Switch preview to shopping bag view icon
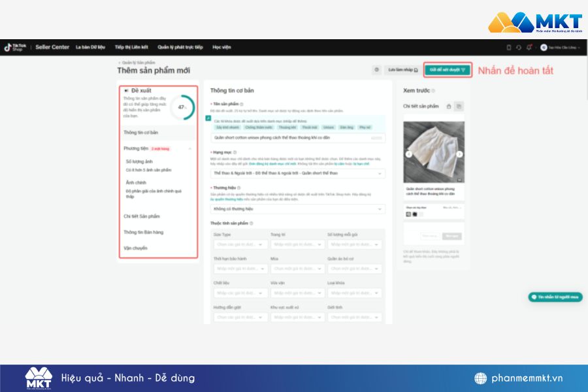Screen dimensions: 588x392 (448, 106)
